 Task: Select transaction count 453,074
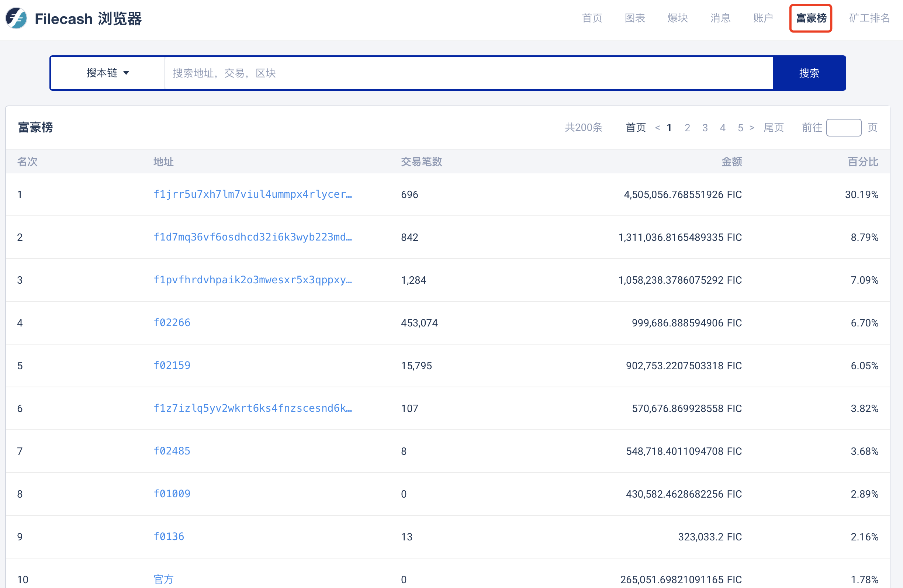click(419, 323)
